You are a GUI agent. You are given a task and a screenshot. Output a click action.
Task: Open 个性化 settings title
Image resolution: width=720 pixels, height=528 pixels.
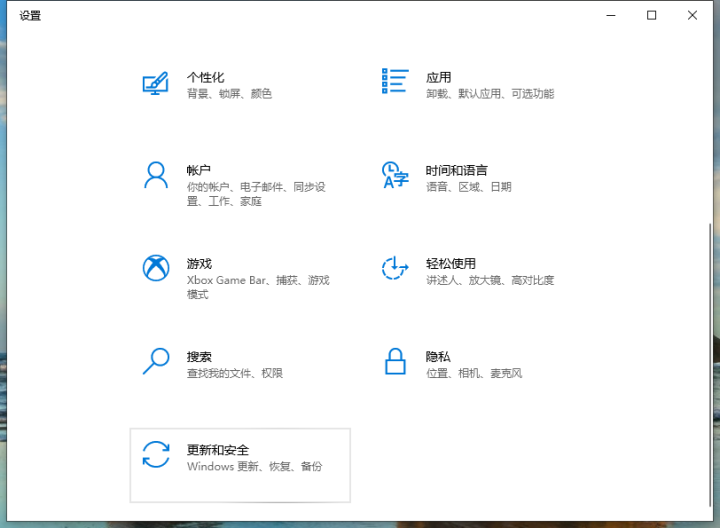coord(205,77)
